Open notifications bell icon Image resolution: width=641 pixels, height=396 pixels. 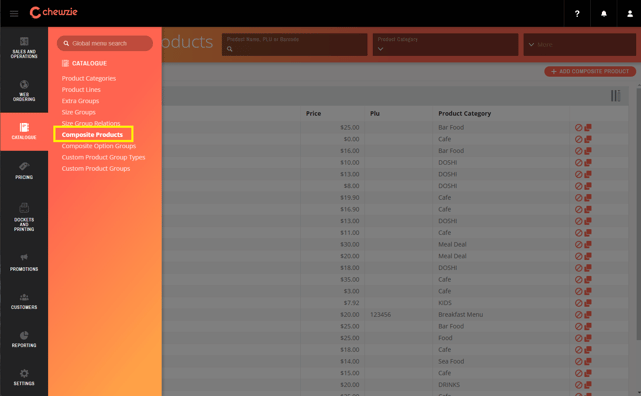click(x=603, y=13)
